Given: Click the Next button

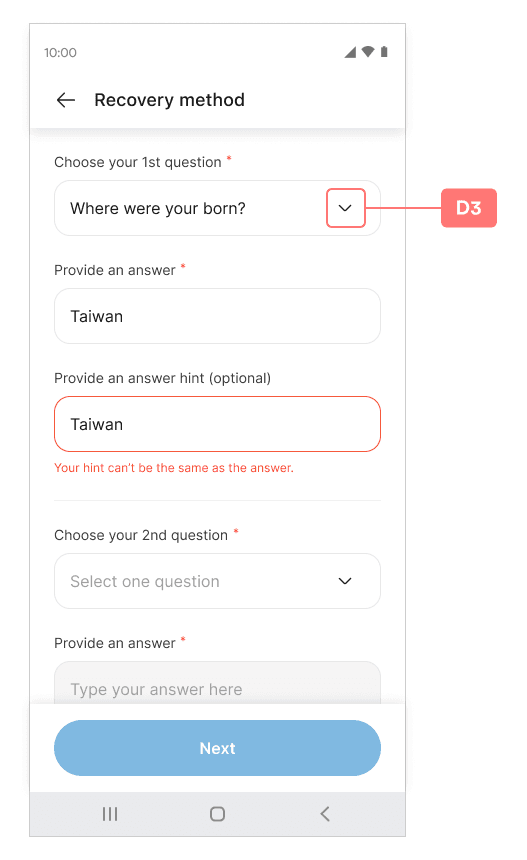Looking at the screenshot, I should pyautogui.click(x=217, y=748).
